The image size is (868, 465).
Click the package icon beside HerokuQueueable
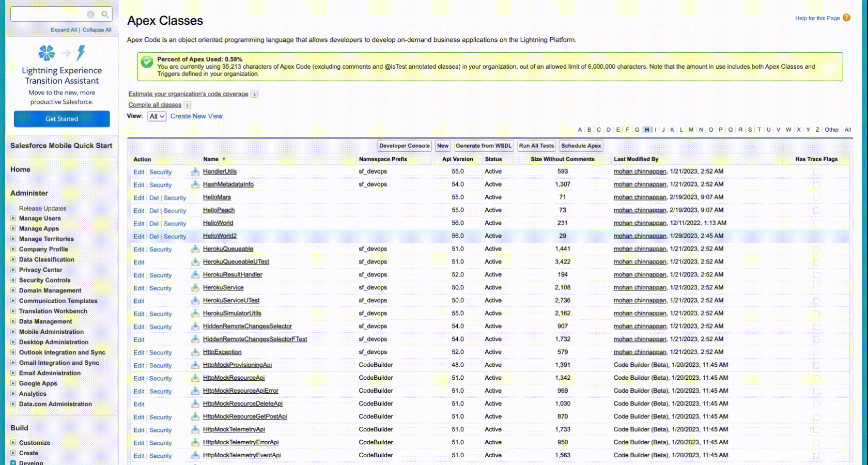pos(195,249)
